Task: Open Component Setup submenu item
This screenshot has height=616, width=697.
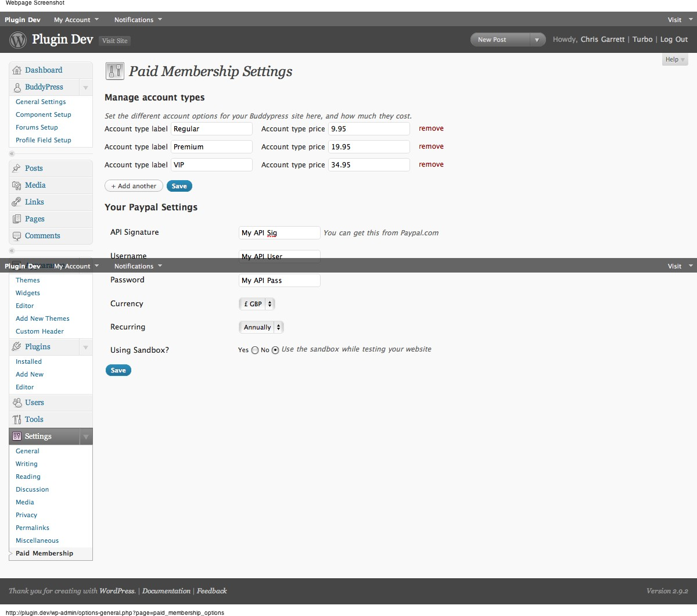Action: click(x=44, y=114)
